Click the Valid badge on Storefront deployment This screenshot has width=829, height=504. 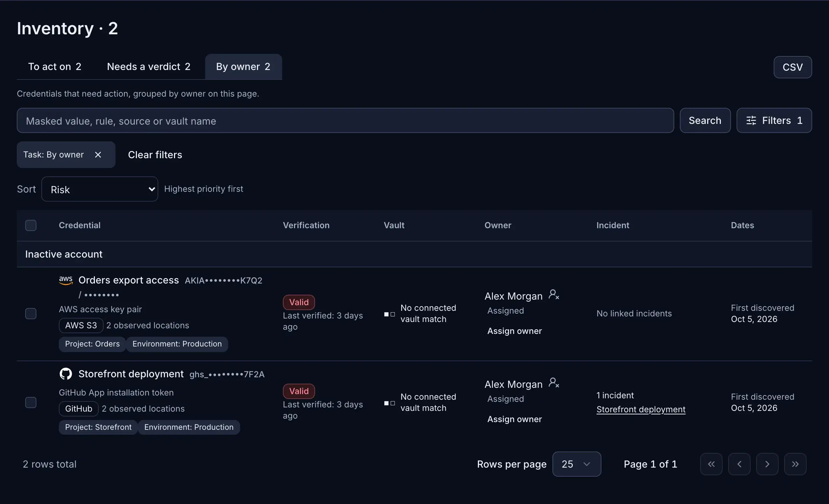coord(299,391)
